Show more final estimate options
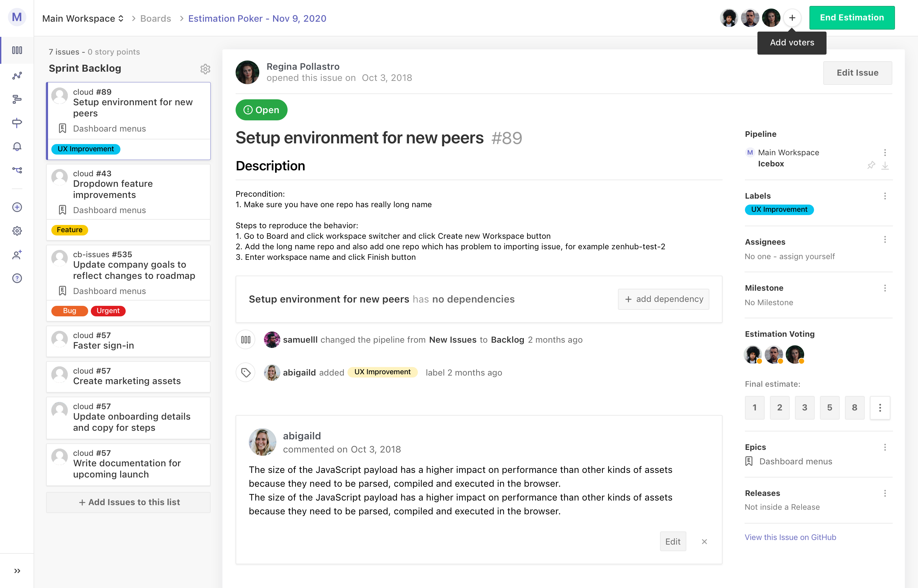The image size is (918, 588). coord(880,408)
